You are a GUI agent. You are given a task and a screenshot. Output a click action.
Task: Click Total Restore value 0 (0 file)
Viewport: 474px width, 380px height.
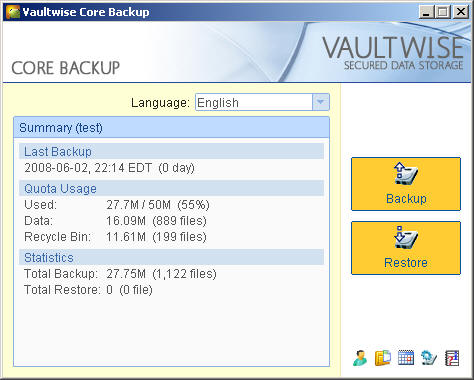tap(129, 290)
